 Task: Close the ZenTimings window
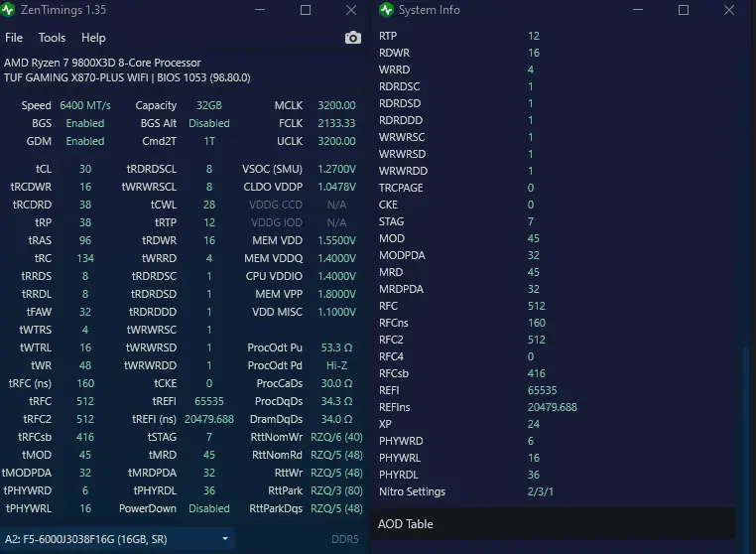click(351, 10)
